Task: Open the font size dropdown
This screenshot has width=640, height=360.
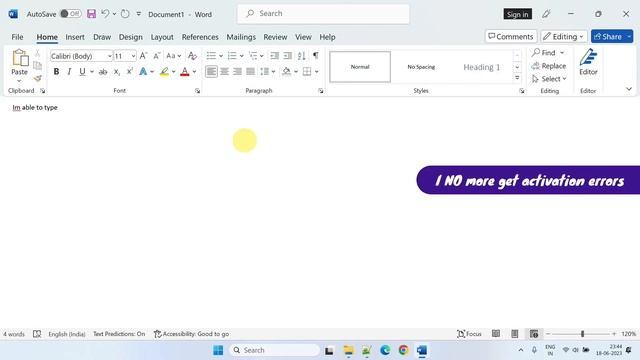Action: pyautogui.click(x=133, y=56)
